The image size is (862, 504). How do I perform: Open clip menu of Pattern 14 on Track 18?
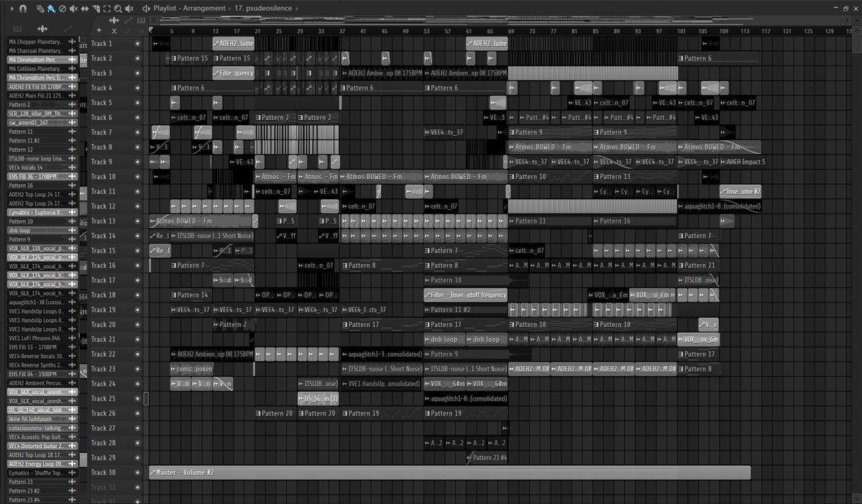click(x=174, y=295)
